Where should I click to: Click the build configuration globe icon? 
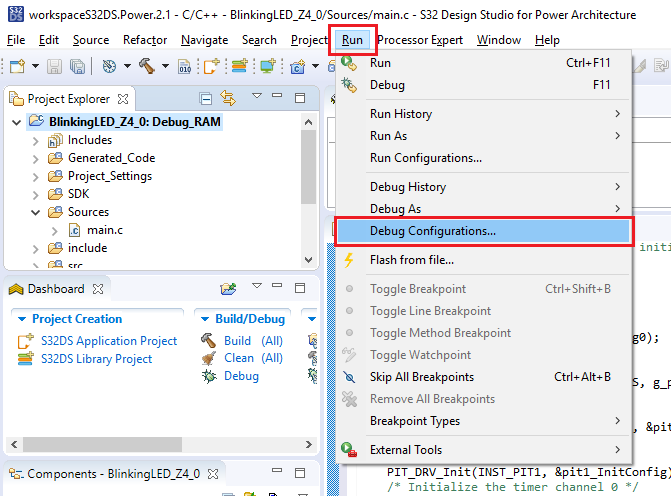click(x=109, y=66)
